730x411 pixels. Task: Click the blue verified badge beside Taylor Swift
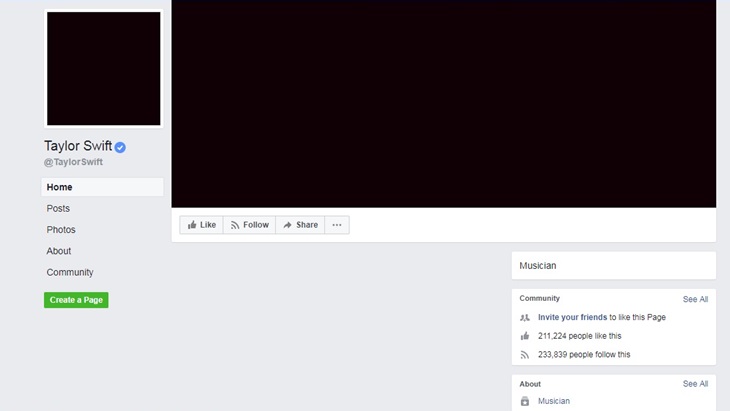point(120,147)
